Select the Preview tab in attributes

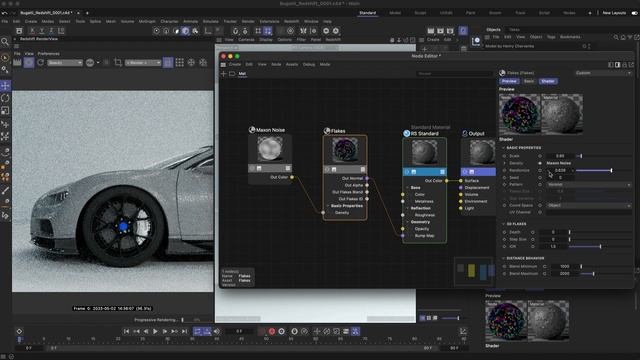(509, 81)
